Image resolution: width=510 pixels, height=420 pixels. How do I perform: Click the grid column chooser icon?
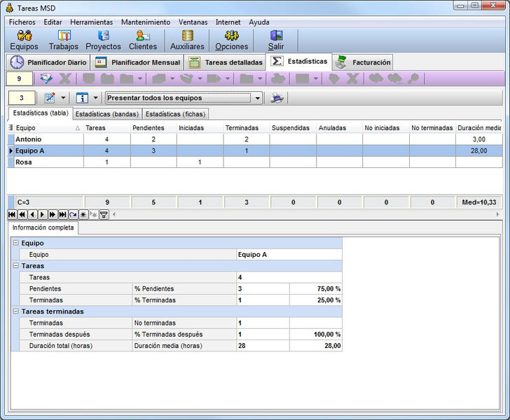pos(11,128)
